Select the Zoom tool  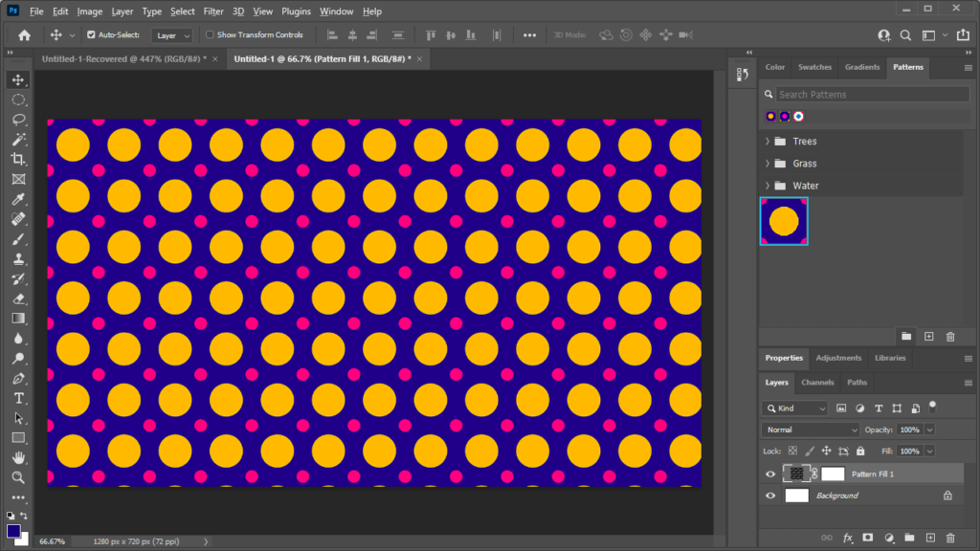18,477
